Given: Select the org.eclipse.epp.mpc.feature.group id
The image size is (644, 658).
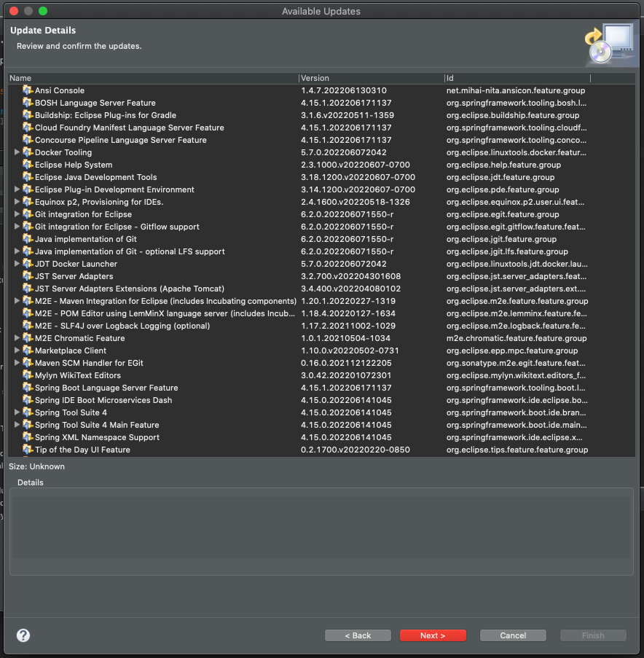Looking at the screenshot, I should pos(512,350).
